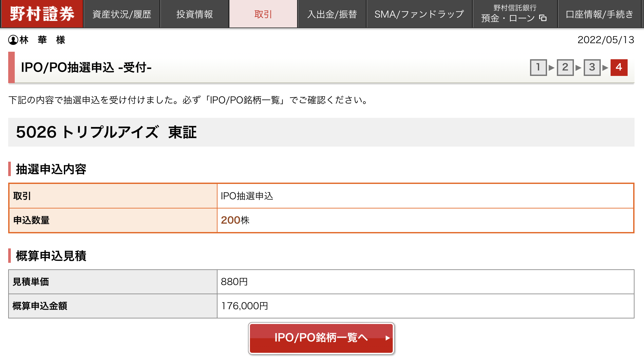The image size is (644, 360).
Task: Click the IPO抽選申込 value cell
Action: pos(425,196)
